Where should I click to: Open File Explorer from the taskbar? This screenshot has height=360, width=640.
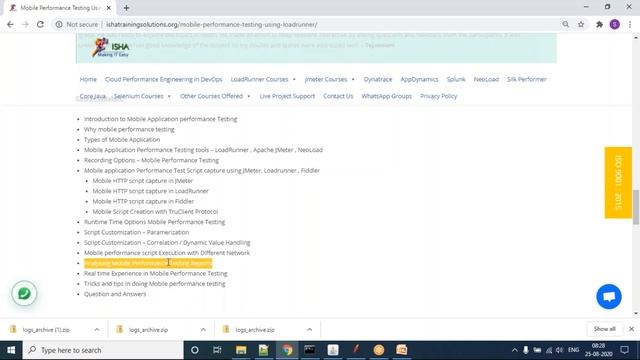[241, 350]
